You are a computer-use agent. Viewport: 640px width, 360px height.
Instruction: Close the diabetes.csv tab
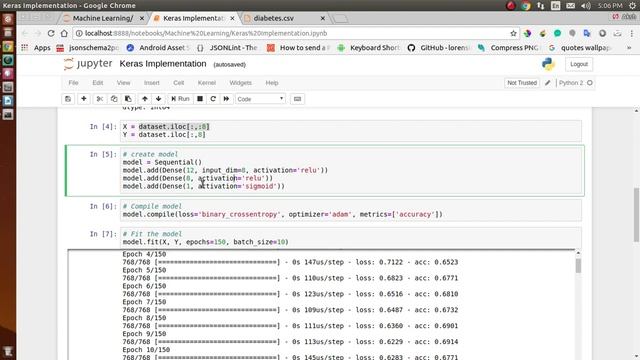point(322,18)
